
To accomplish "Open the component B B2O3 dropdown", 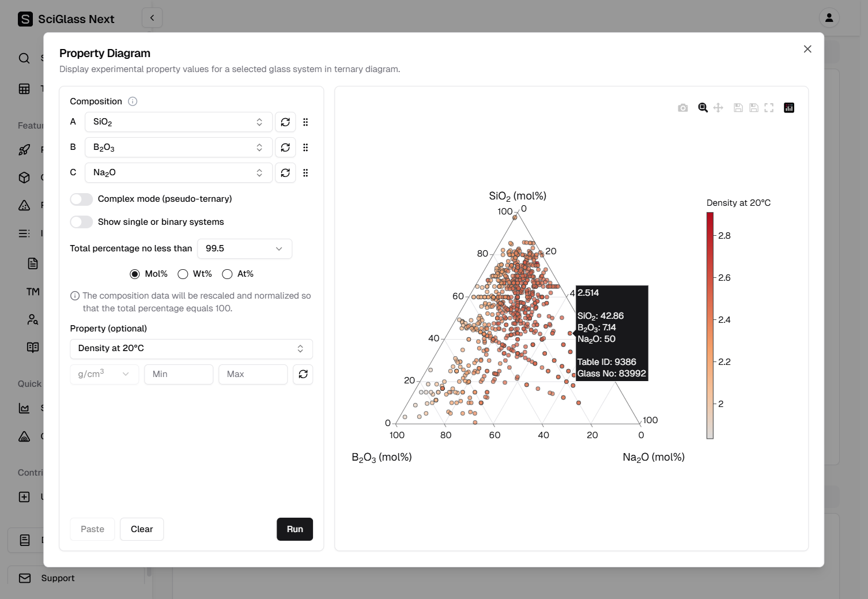I will [x=178, y=148].
